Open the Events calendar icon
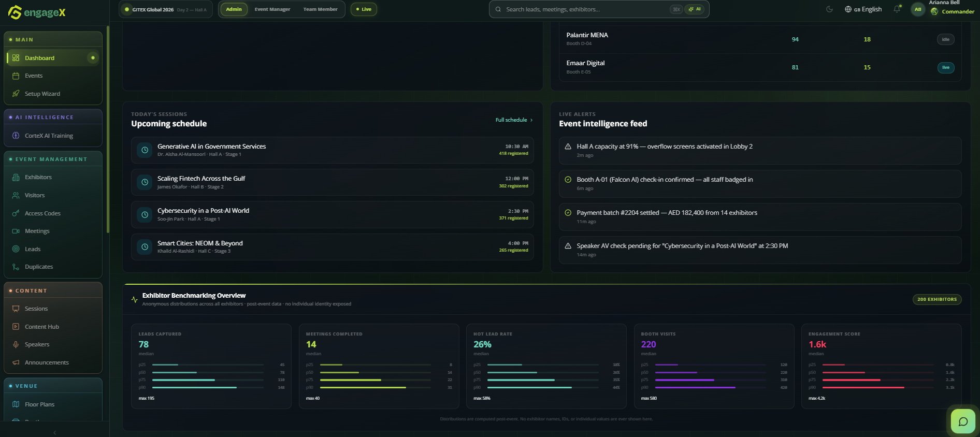Screen dimensions: 980x437 [x=16, y=76]
